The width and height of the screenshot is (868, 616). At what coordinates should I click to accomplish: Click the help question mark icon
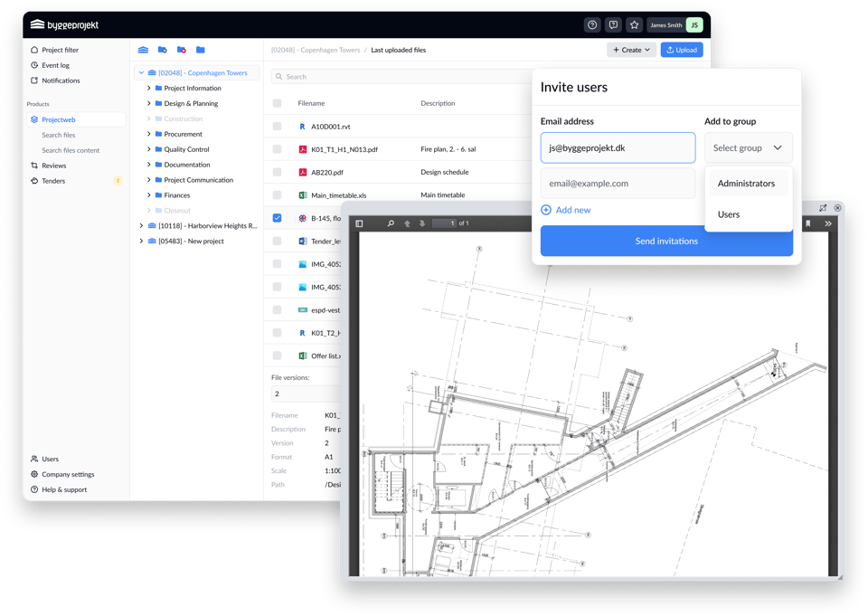pyautogui.click(x=592, y=25)
